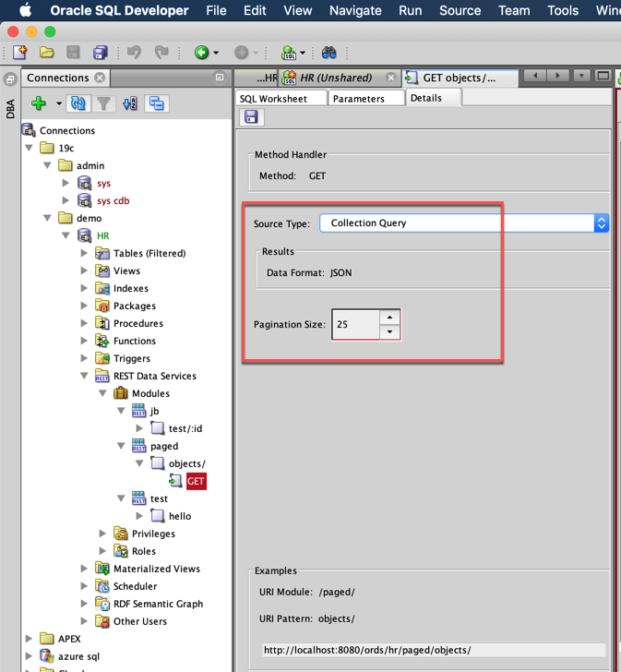Expand the test/:id template
The image size is (621, 672).
tap(139, 428)
